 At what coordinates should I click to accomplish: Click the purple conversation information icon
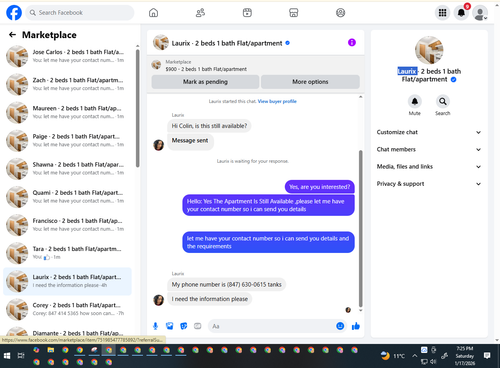pos(352,42)
